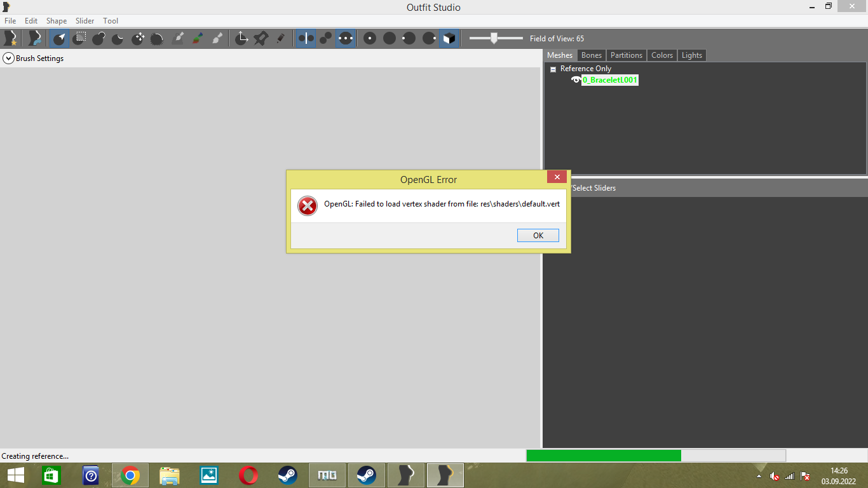This screenshot has height=488, width=868.
Task: Choose the Select tool in toolbar
Action: (59, 38)
